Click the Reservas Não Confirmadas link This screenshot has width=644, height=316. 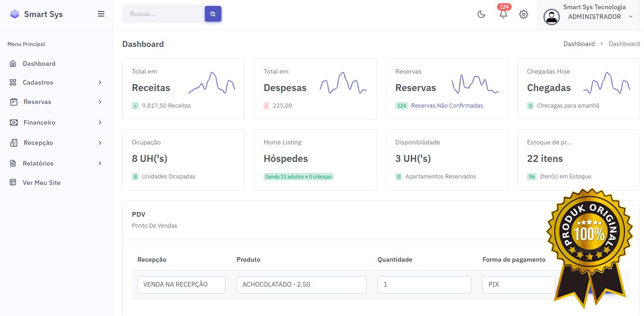click(x=446, y=105)
